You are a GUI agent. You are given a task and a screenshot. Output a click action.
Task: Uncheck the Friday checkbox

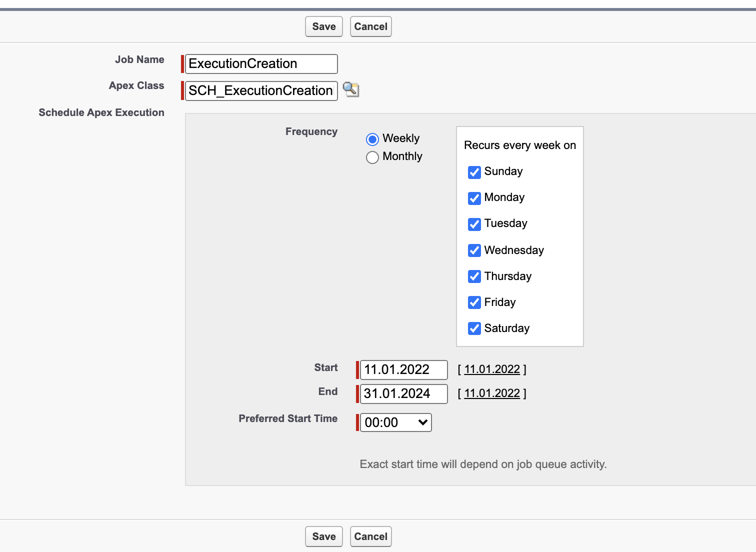click(x=474, y=302)
